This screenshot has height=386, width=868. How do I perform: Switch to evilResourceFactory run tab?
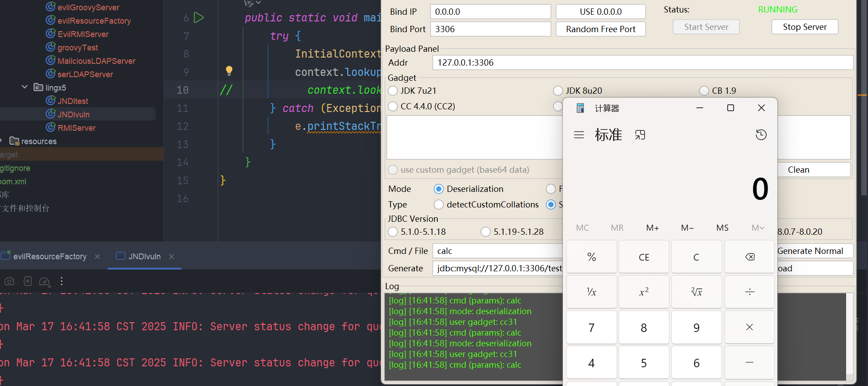point(50,257)
